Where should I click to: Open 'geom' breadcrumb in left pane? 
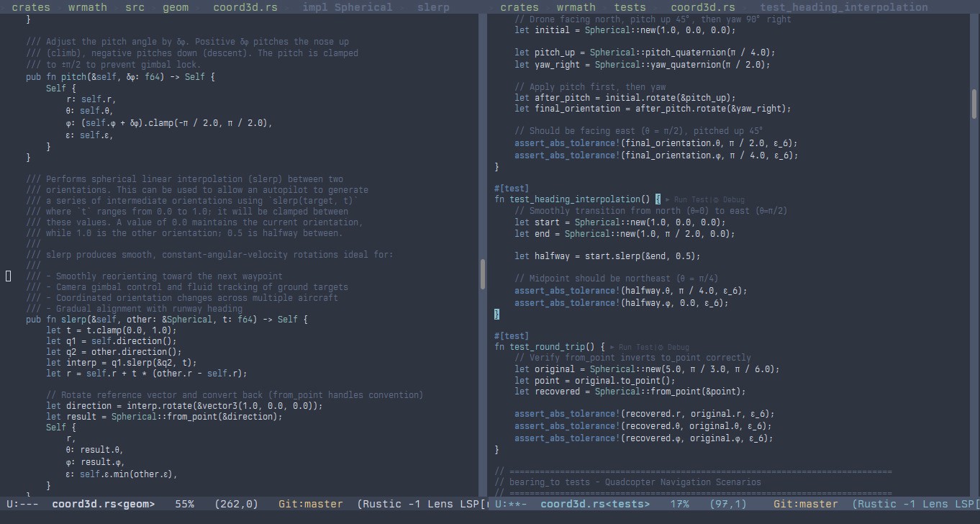[x=175, y=7]
